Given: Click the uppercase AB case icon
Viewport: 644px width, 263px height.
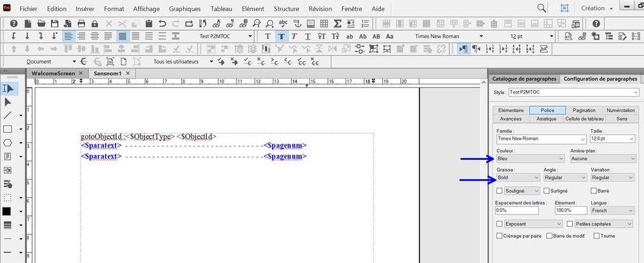Looking at the screenshot, I should [376, 36].
